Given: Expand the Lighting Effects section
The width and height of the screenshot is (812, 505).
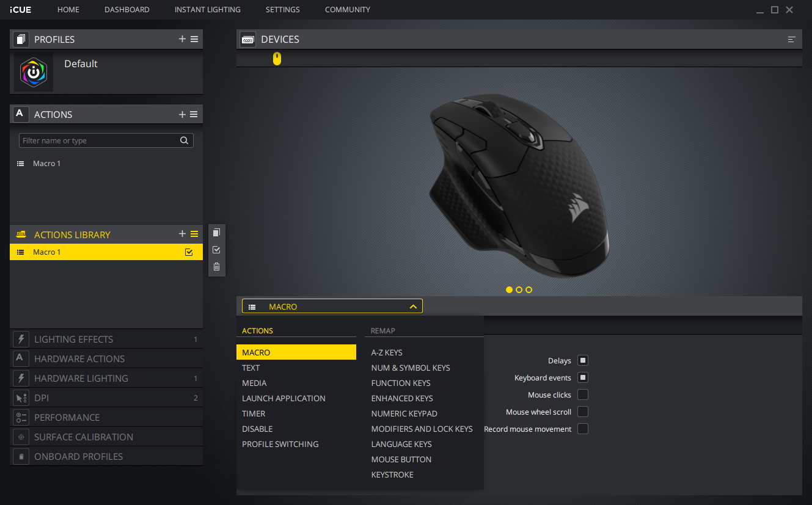Looking at the screenshot, I should pos(106,340).
